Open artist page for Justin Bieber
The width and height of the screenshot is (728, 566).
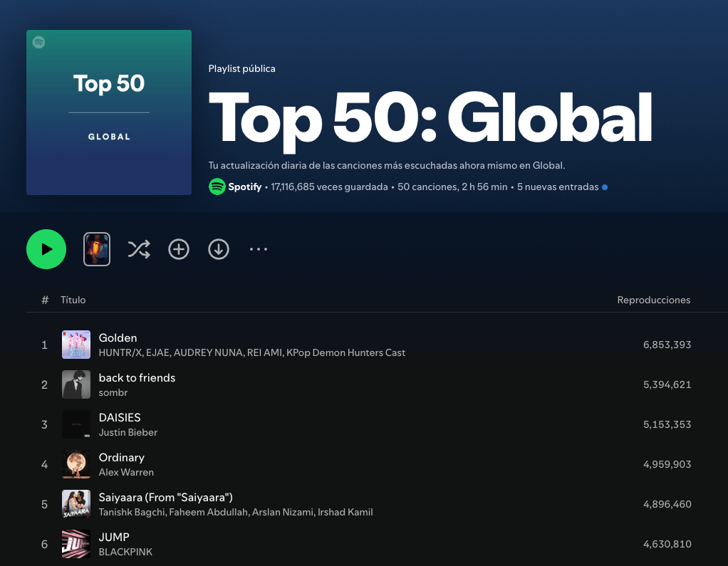click(x=128, y=432)
